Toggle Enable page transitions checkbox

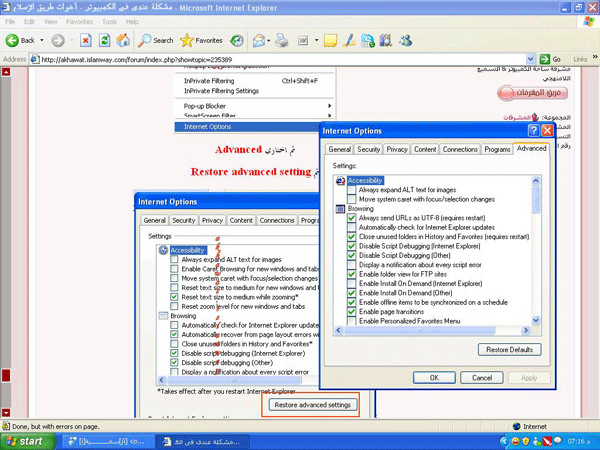(x=352, y=311)
